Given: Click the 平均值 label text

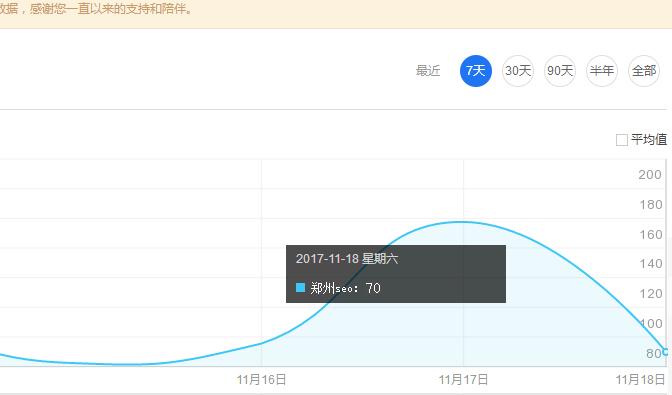Looking at the screenshot, I should click(649, 139).
